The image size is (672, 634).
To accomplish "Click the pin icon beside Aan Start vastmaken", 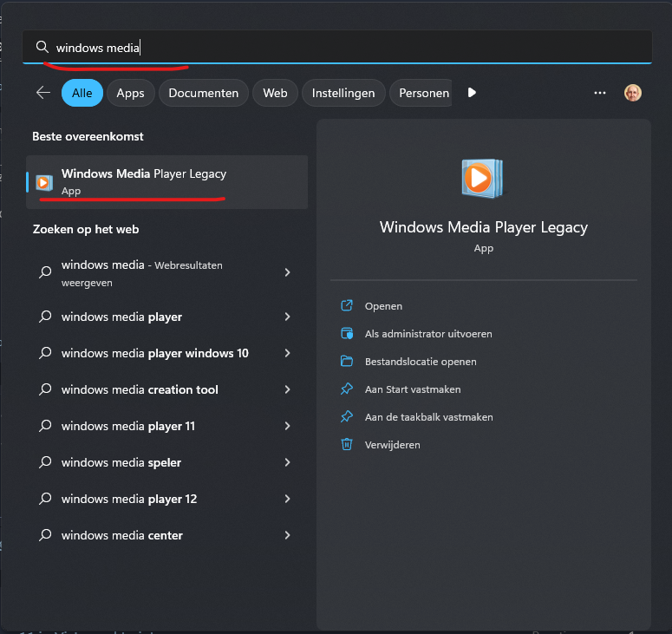I will click(347, 389).
